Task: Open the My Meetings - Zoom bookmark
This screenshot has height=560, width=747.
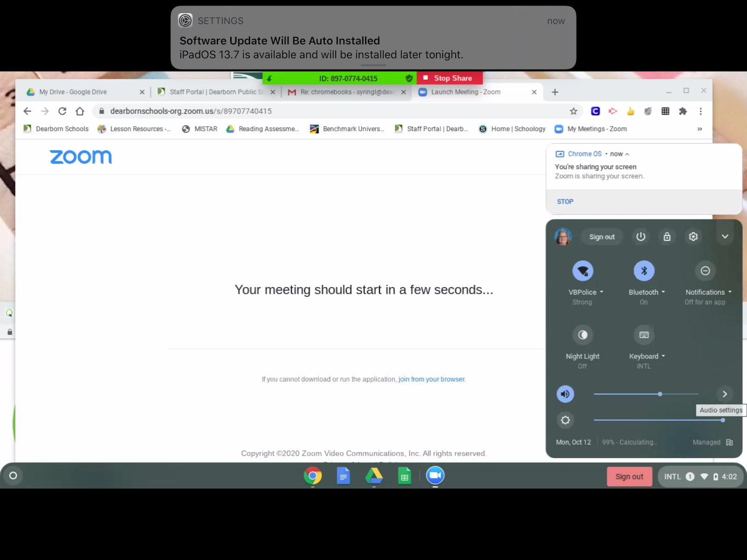Action: (x=591, y=129)
